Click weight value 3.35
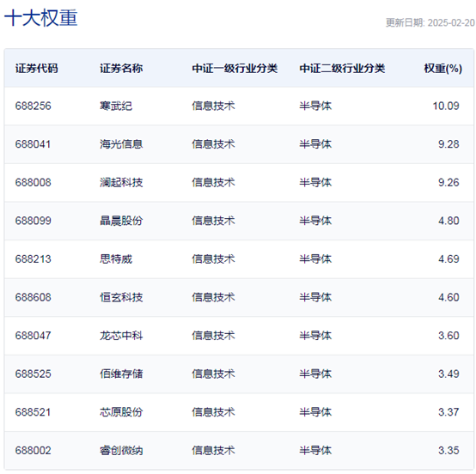 coord(449,450)
